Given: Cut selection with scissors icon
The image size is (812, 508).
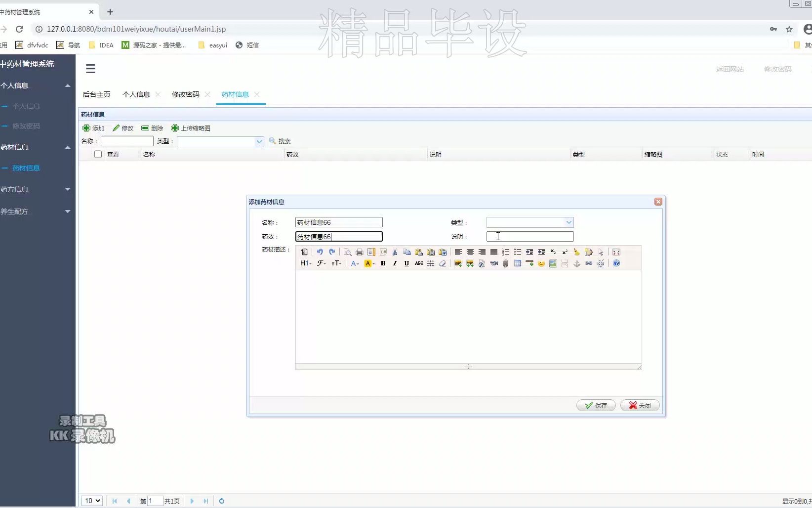Looking at the screenshot, I should click(395, 252).
